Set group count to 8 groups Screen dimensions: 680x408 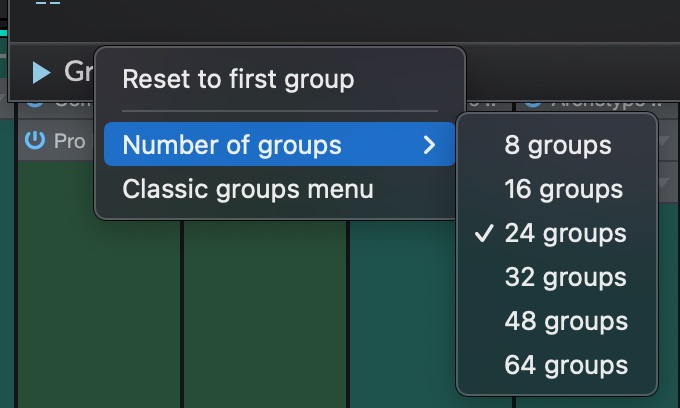(557, 145)
